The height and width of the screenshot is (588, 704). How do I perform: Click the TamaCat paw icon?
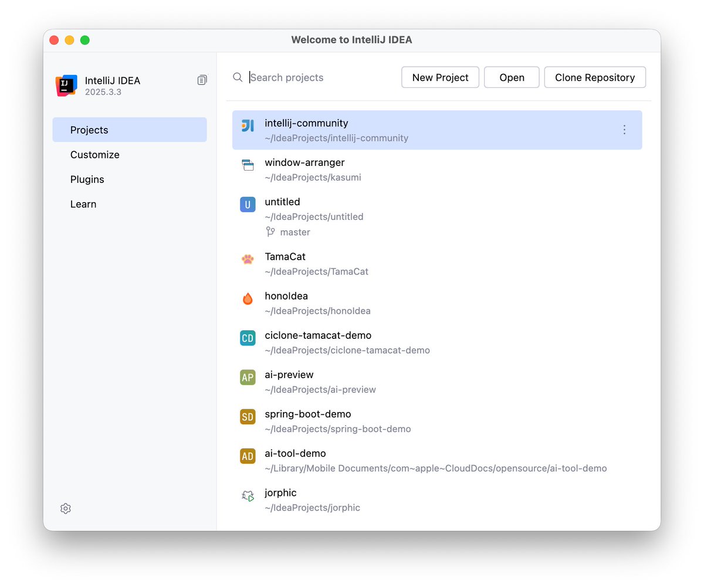click(248, 259)
